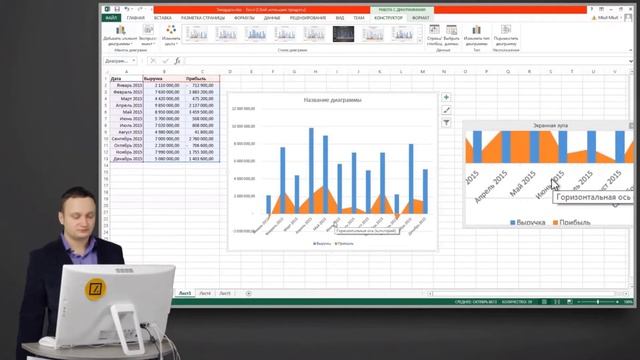The height and width of the screenshot is (360, 640).
Task: Expand the chart styles gallery More arrow
Action: click(x=420, y=40)
